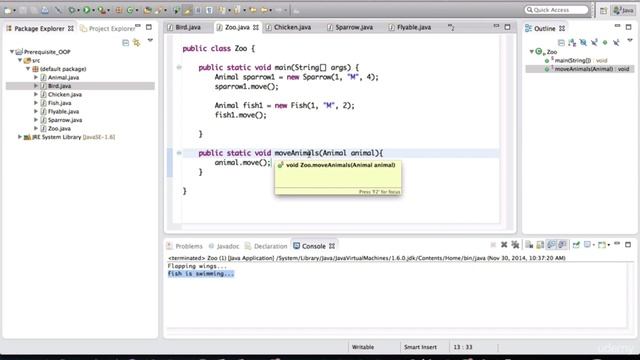Toggle Sort alphabetically in Outline

tap(572, 42)
